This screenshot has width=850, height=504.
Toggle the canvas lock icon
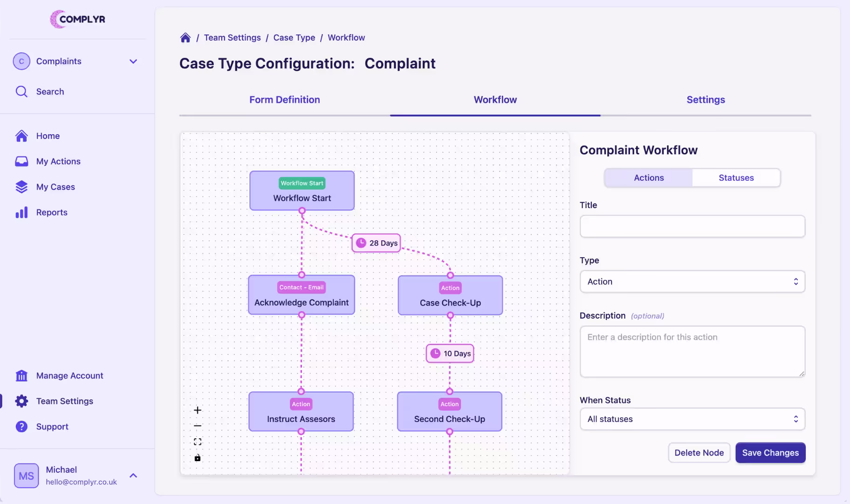(x=198, y=457)
